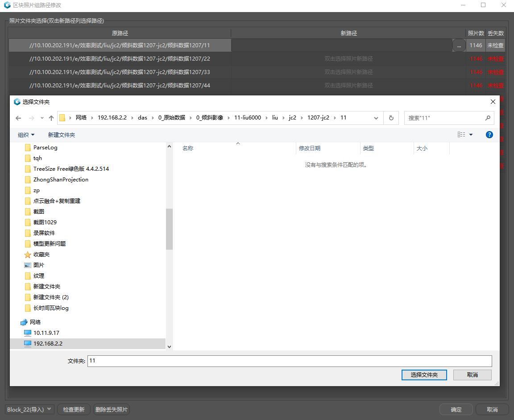Click the 删除丢失照片 button
The height and width of the screenshot is (420, 514).
point(112,409)
